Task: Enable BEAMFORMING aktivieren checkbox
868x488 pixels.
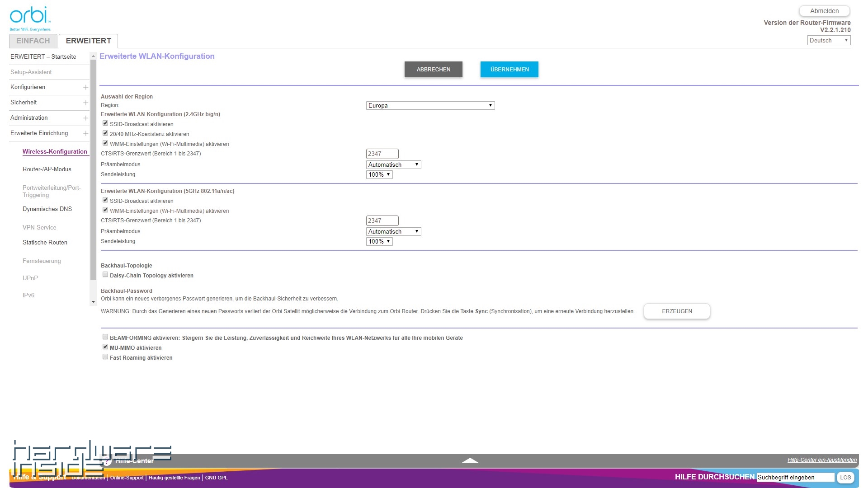Action: [105, 337]
